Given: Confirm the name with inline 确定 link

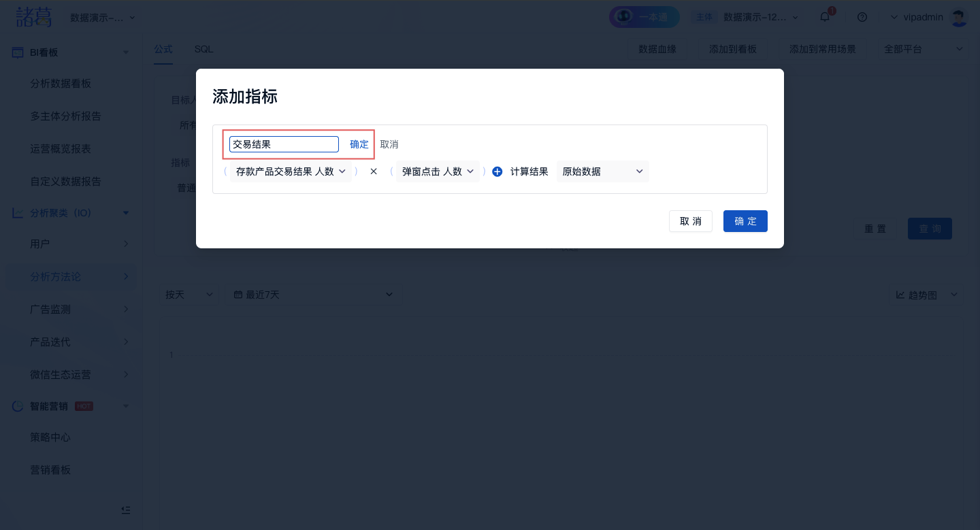Looking at the screenshot, I should click(359, 144).
